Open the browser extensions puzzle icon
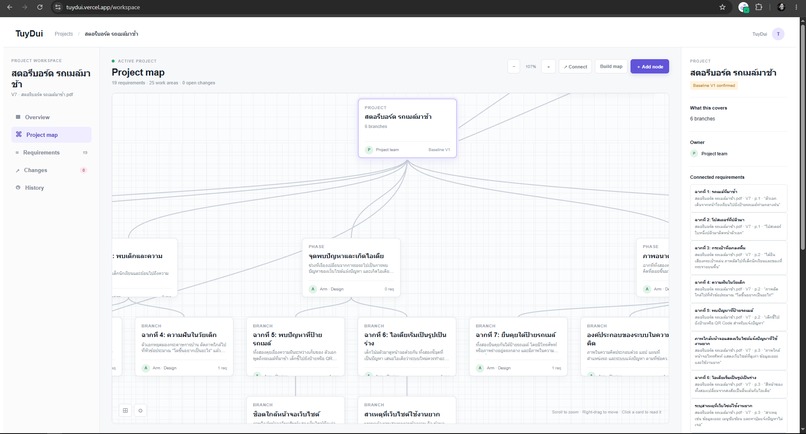This screenshot has height=434, width=806. (x=759, y=7)
